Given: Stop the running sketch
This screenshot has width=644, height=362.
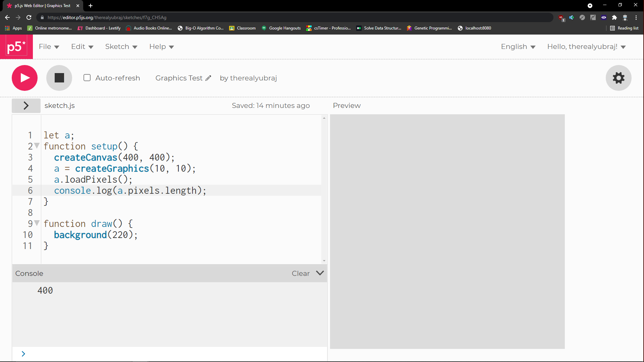Looking at the screenshot, I should 59,78.
